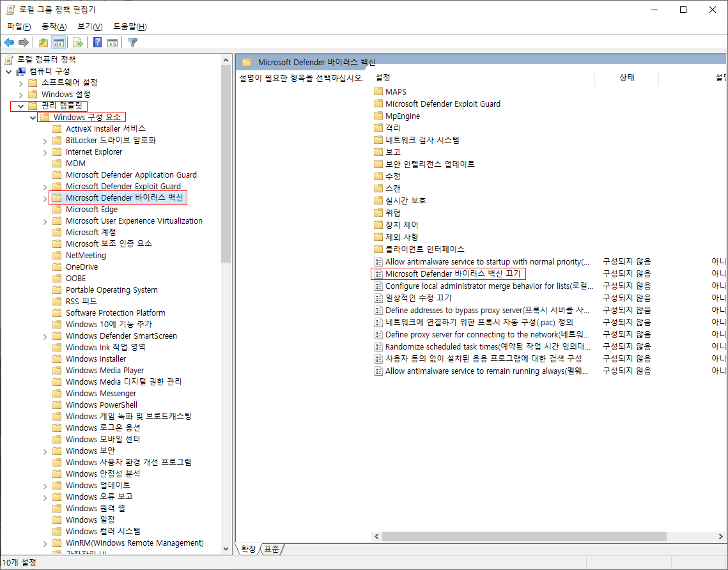Expand the BitLocker 드라이브 암호화 node
The height and width of the screenshot is (570, 728).
coord(45,141)
